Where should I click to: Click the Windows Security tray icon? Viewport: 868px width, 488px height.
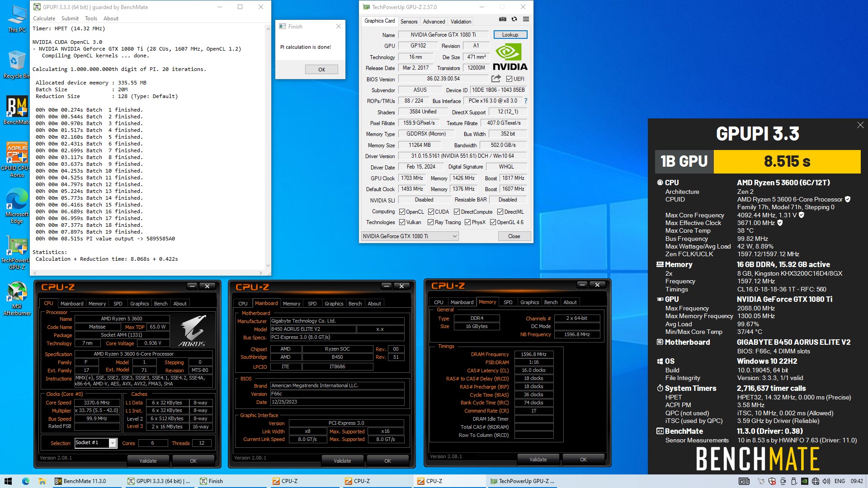(x=772, y=481)
